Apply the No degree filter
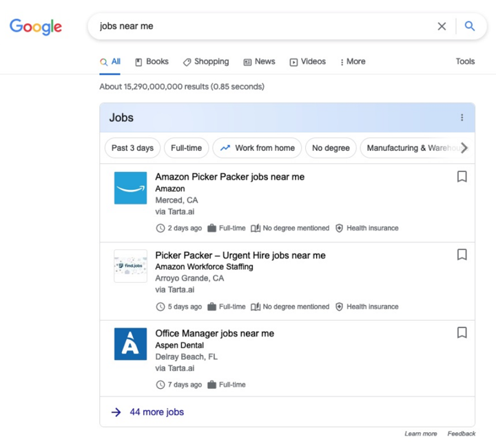The height and width of the screenshot is (448, 496). (331, 148)
